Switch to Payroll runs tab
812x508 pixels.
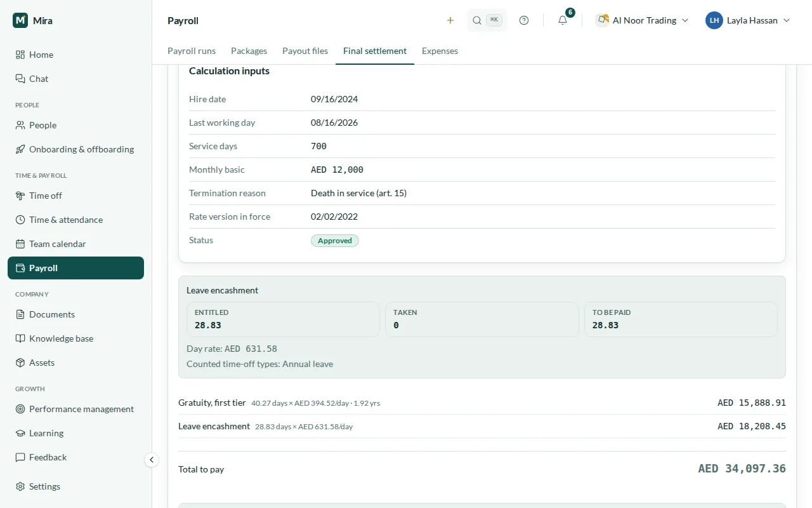coord(192,51)
